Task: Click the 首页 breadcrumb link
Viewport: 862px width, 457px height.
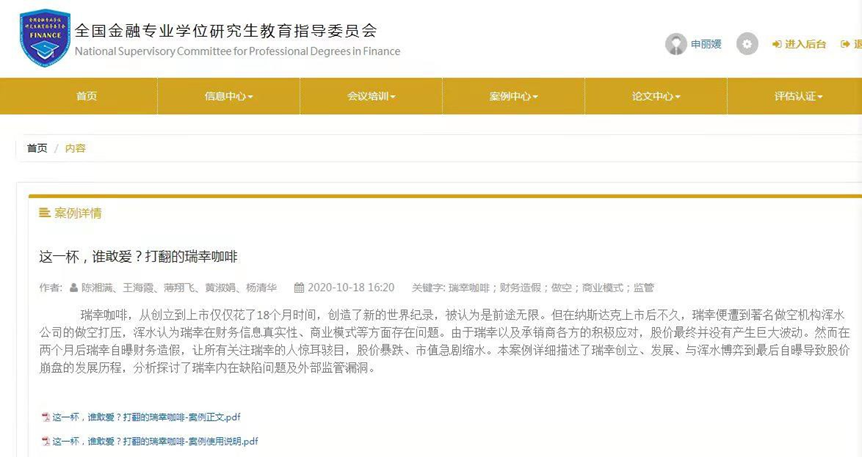Action: tap(37, 148)
